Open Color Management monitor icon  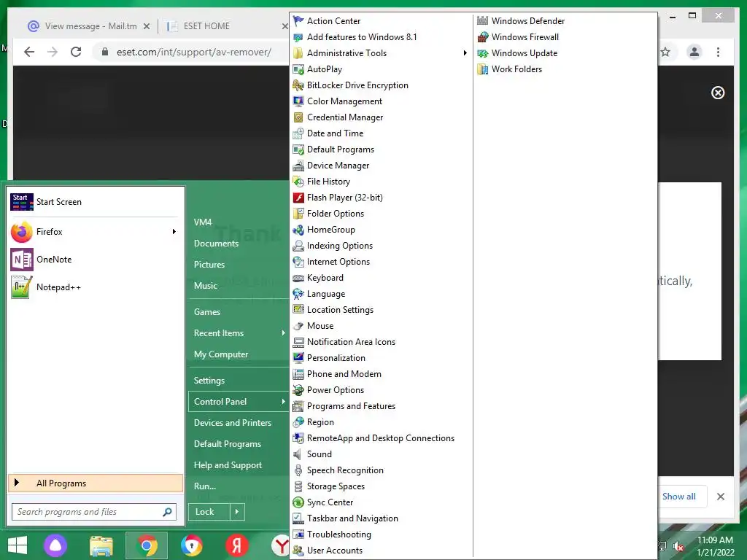[x=298, y=101]
